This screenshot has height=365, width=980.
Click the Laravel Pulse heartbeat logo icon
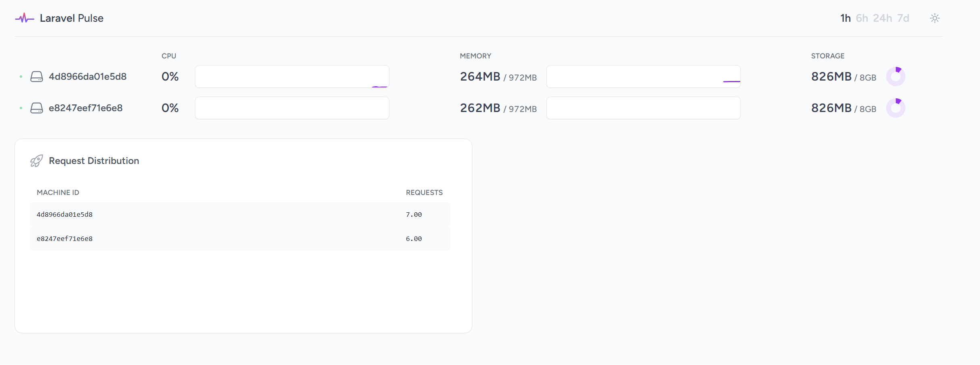(x=24, y=18)
